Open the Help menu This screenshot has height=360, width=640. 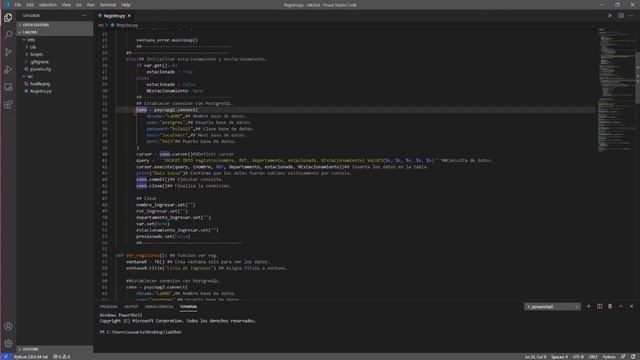[126, 5]
